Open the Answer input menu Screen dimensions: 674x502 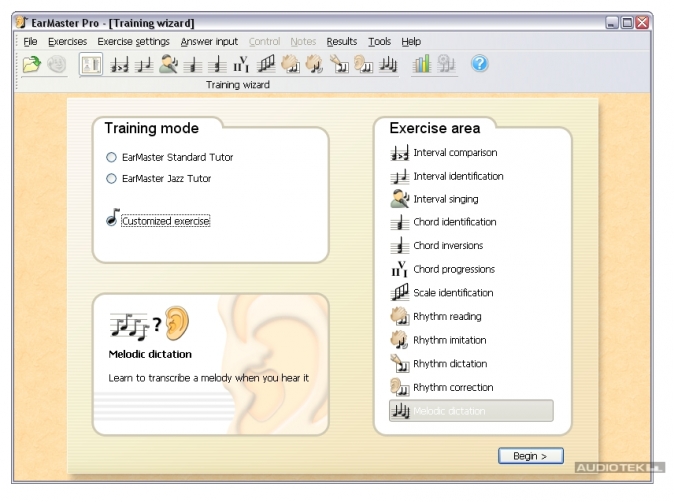coord(209,42)
